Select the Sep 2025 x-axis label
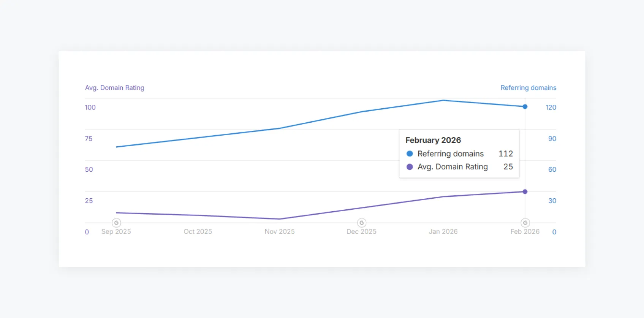 click(116, 232)
